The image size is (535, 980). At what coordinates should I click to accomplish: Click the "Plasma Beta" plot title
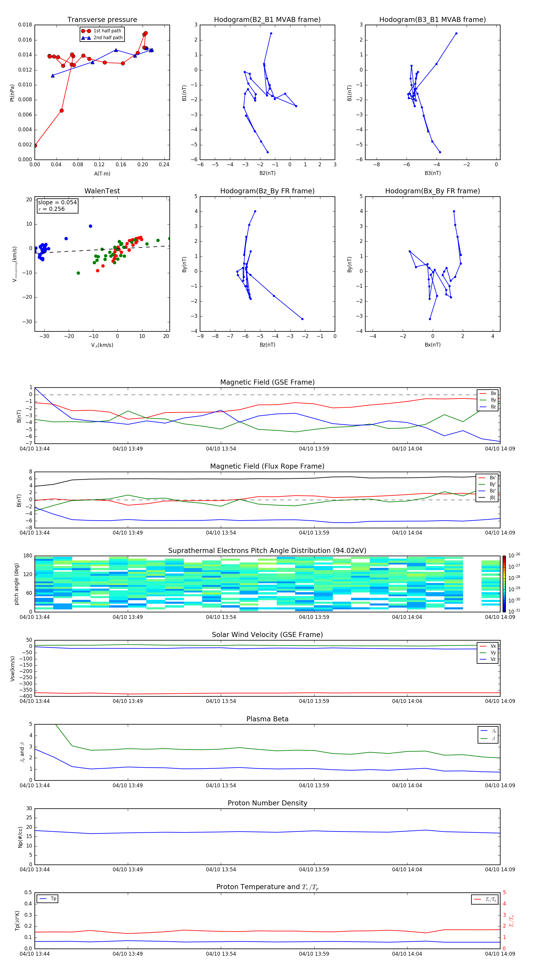click(267, 719)
